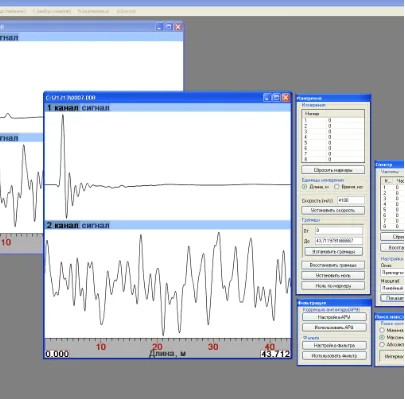This screenshot has height=399, width=405.
Task: Open the Окно dropdown in spectrum panel
Action: pyautogui.click(x=392, y=272)
